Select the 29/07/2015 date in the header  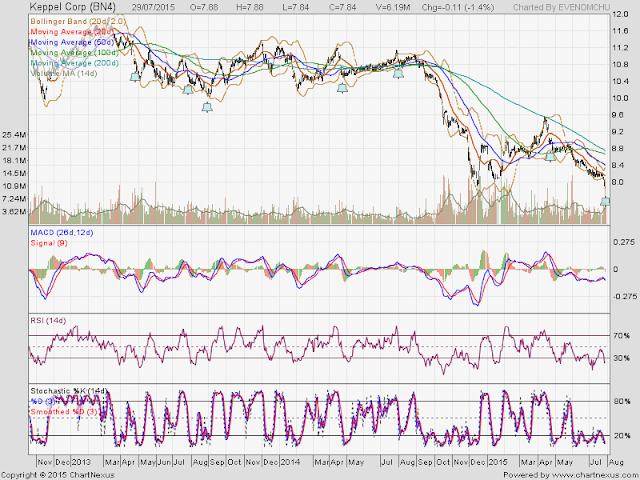pos(153,7)
